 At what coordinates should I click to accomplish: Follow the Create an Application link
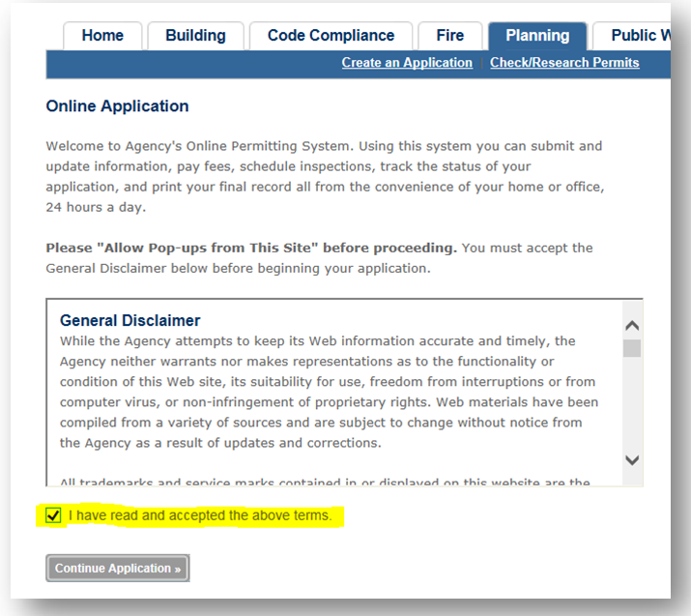407,63
